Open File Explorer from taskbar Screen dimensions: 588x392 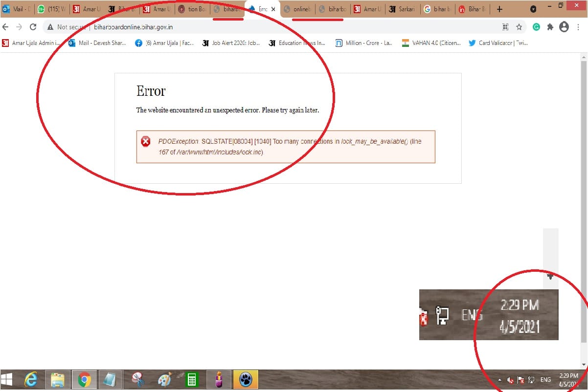[x=58, y=380]
